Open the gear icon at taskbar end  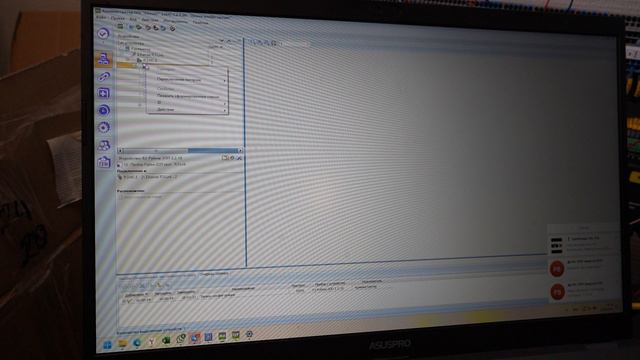coord(249,334)
